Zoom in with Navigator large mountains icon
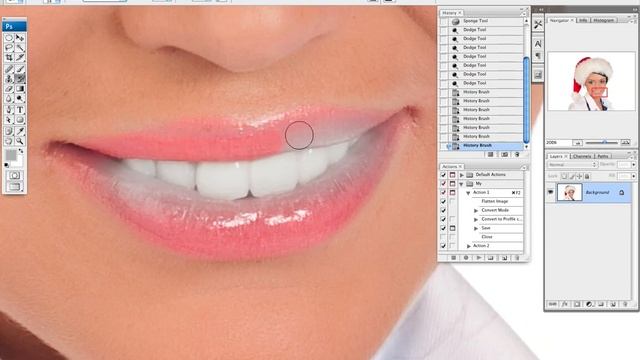The height and width of the screenshot is (360, 640). point(625,142)
